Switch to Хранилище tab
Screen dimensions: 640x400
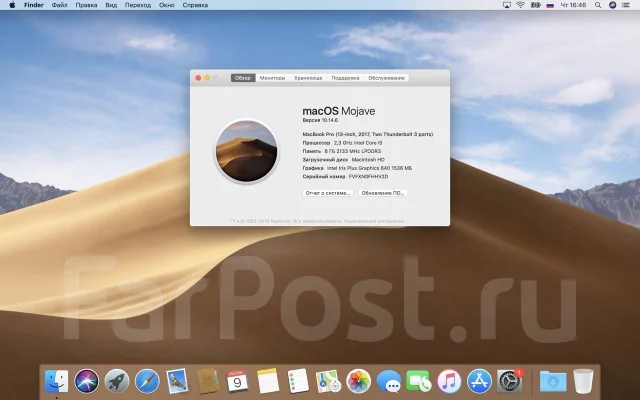pos(308,78)
